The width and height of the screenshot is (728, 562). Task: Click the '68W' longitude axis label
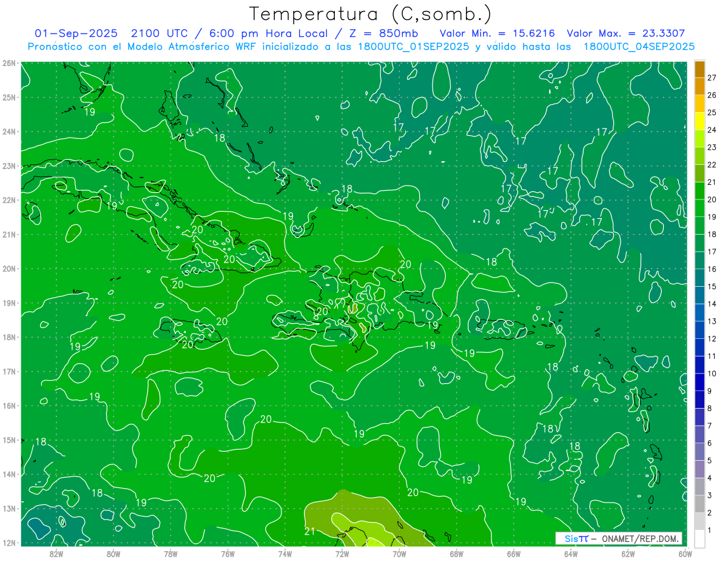pyautogui.click(x=456, y=554)
